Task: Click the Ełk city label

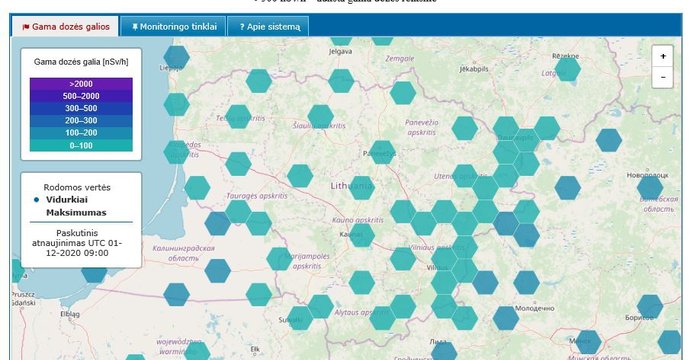Action: [255, 349]
